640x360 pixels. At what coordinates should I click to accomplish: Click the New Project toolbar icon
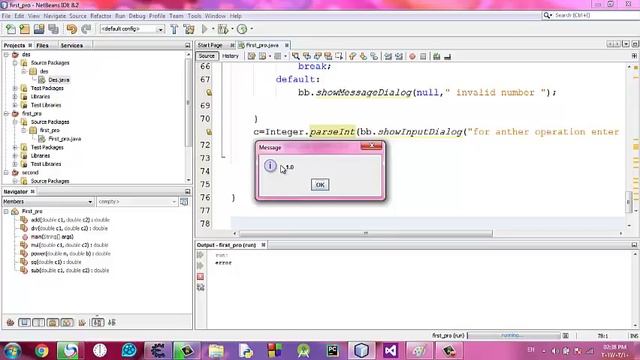(x=25, y=29)
